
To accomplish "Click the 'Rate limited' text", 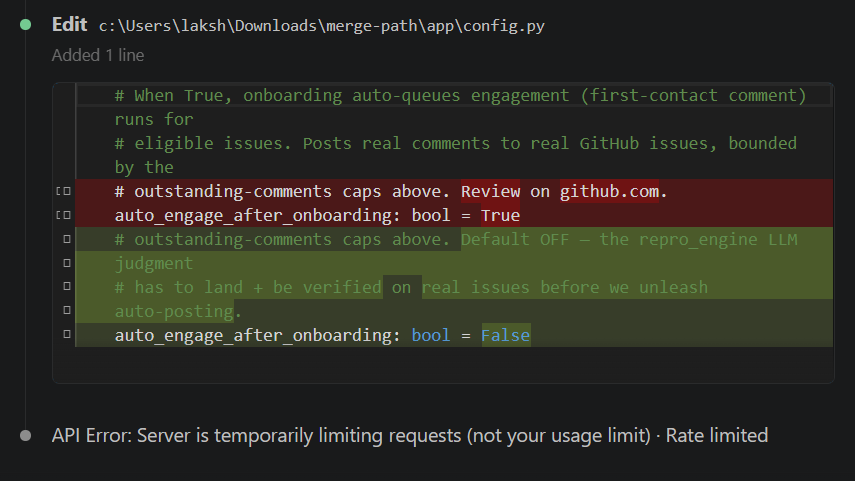I will click(x=716, y=436).
